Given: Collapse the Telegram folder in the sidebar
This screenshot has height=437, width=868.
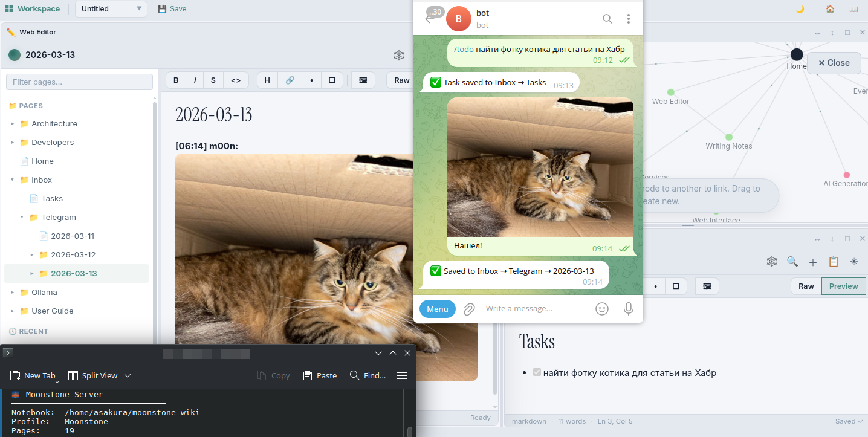Looking at the screenshot, I should [x=22, y=217].
